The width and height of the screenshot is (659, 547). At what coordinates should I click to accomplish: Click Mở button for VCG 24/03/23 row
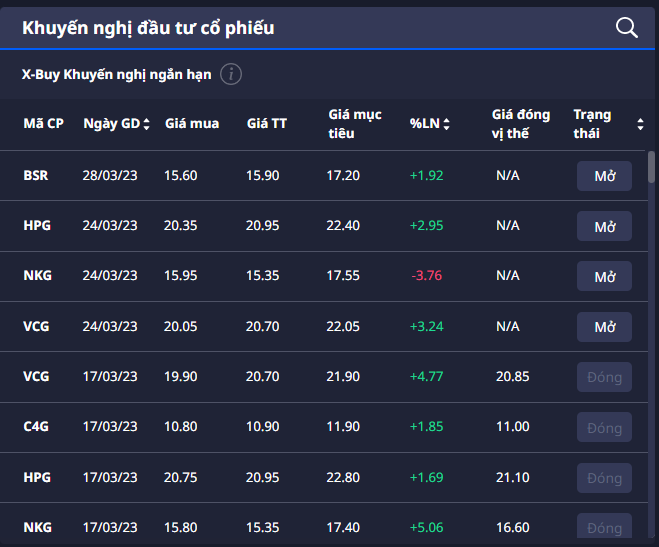tap(604, 326)
